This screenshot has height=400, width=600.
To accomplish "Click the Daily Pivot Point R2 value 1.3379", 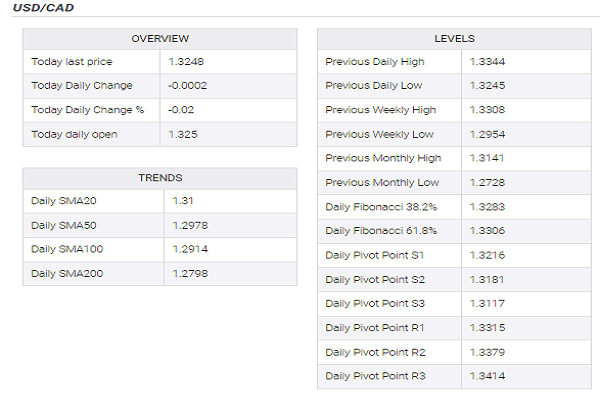I will tap(487, 351).
